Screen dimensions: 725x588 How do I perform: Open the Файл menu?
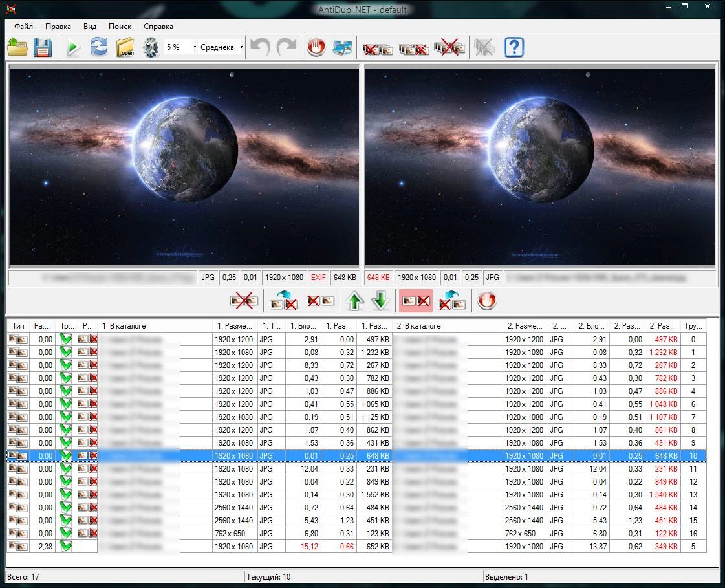coord(23,27)
